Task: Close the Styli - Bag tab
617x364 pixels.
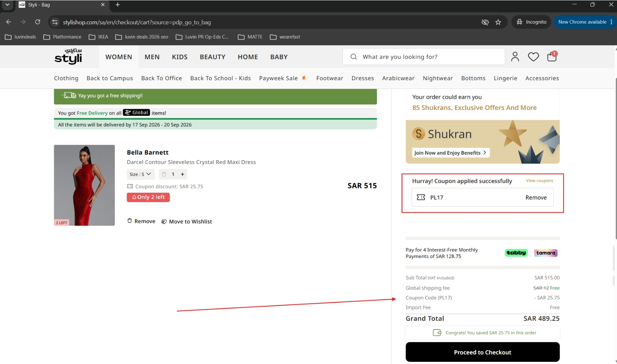Action: 103,5
